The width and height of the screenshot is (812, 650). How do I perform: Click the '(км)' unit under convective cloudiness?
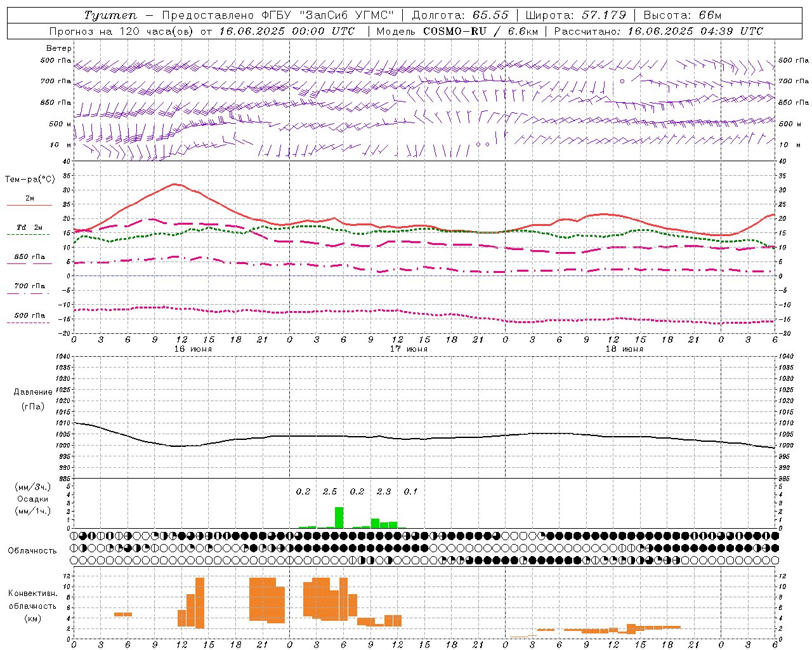32,619
